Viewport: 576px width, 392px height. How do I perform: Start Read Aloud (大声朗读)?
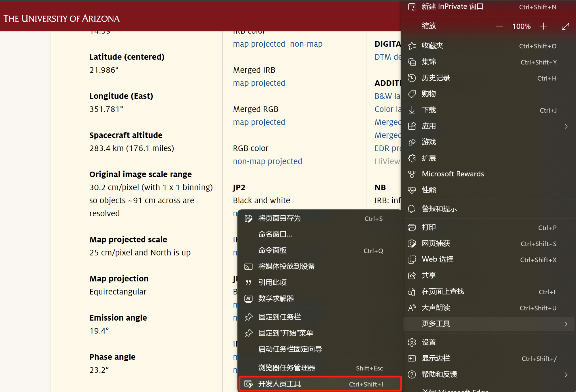(x=436, y=308)
